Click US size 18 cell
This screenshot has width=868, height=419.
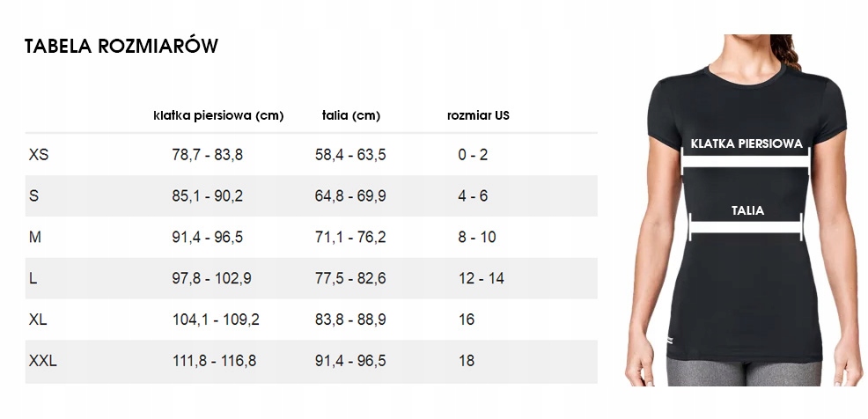point(467,361)
